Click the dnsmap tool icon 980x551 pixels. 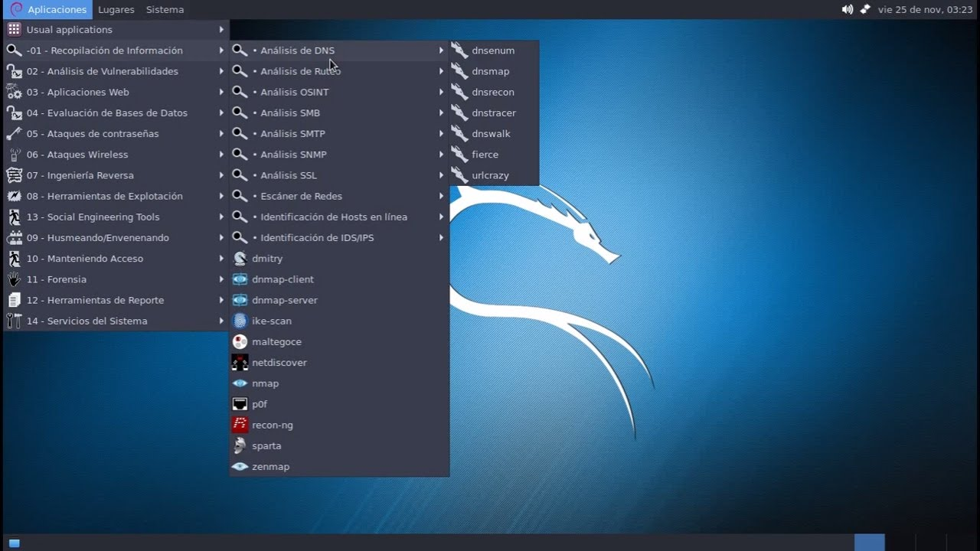[x=459, y=71]
